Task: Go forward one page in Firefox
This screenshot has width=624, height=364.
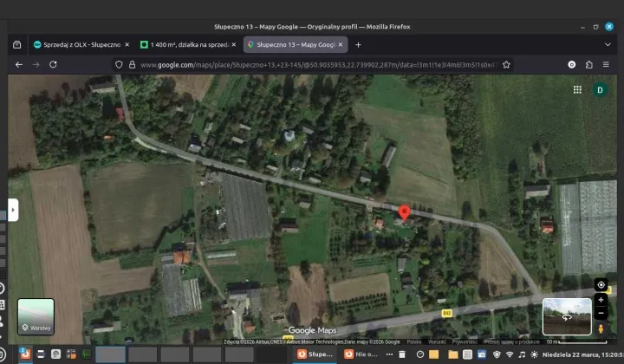Action: tap(36, 64)
